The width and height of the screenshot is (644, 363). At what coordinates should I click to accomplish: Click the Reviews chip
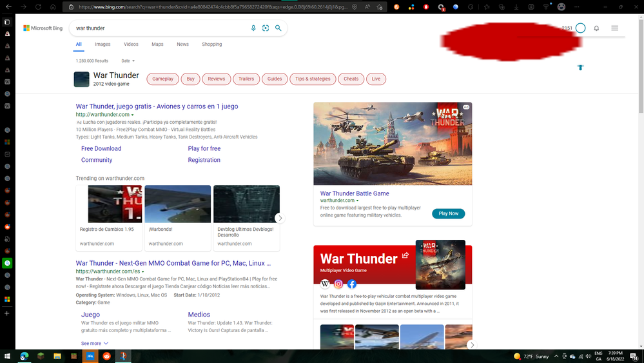tap(217, 79)
